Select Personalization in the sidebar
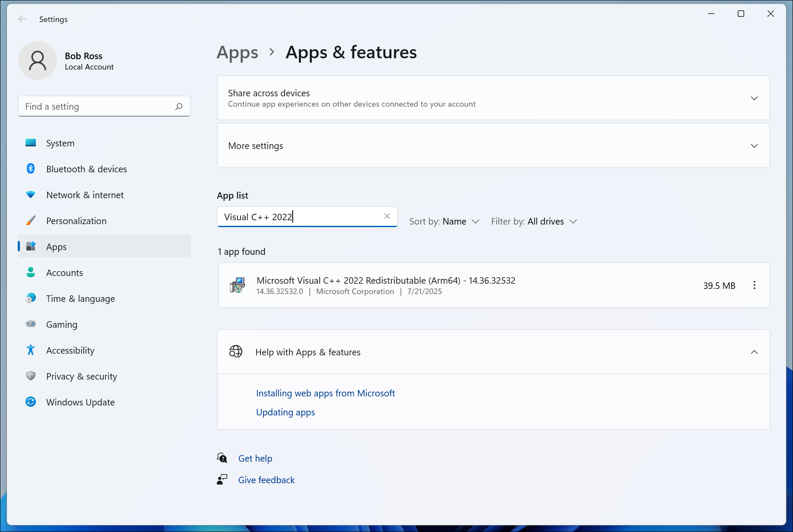 (x=76, y=221)
